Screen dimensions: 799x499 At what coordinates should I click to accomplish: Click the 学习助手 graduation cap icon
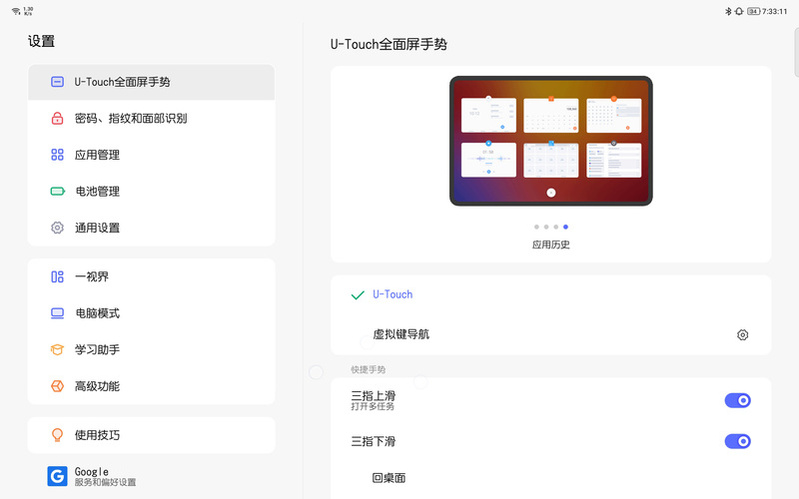57,350
